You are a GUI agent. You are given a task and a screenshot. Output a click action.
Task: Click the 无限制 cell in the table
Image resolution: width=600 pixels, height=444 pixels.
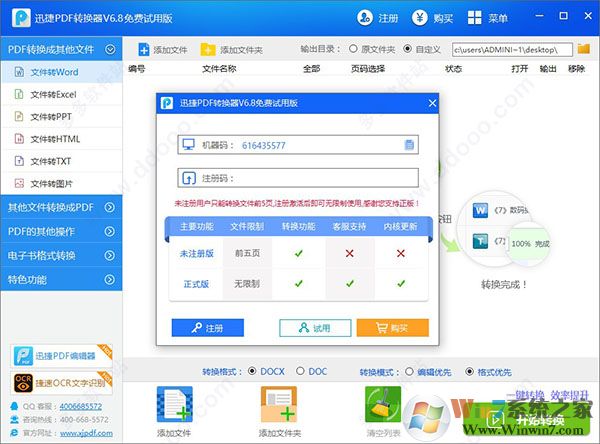point(247,284)
